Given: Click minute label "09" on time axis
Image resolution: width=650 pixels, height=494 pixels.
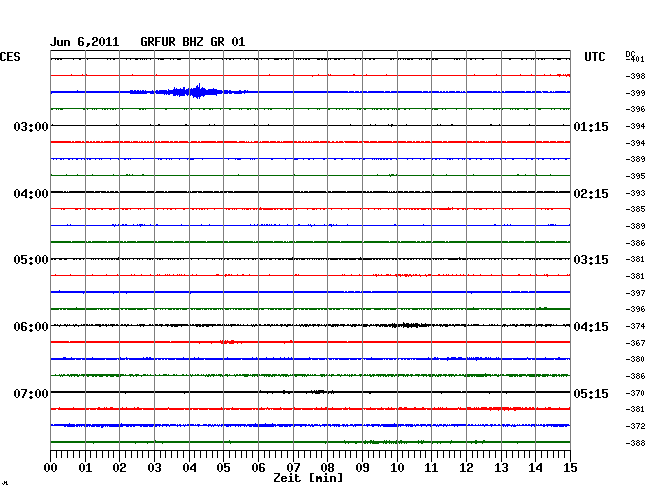Looking at the screenshot, I should 362,468.
